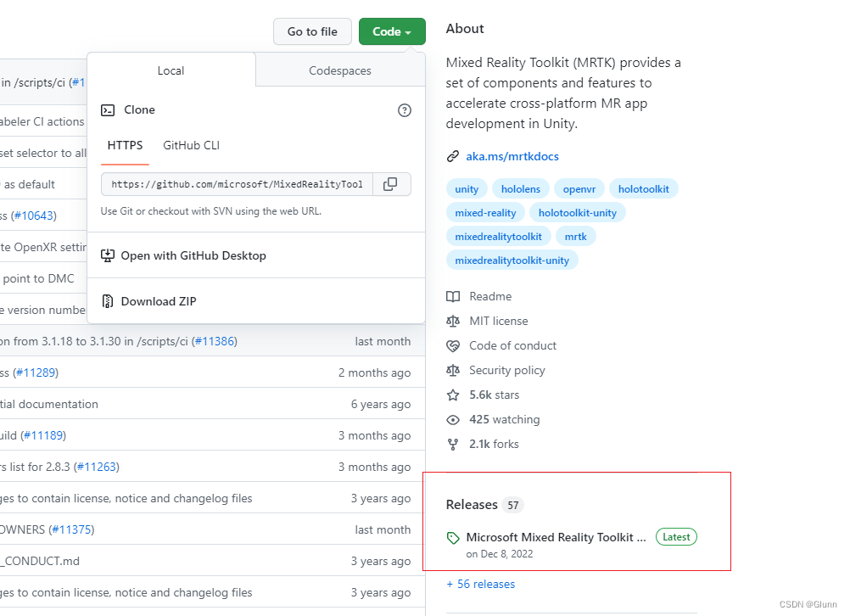Click the repository clone URL field
850x616 pixels.
coord(237,184)
